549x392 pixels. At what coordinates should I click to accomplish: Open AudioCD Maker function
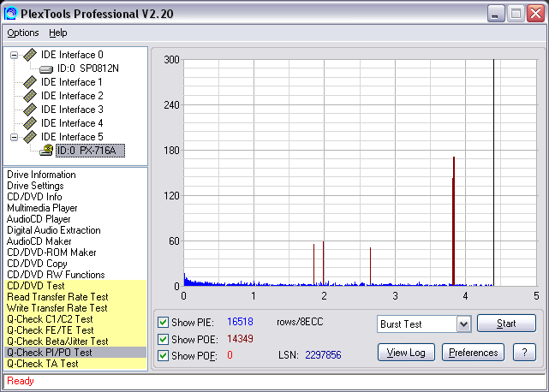point(39,241)
